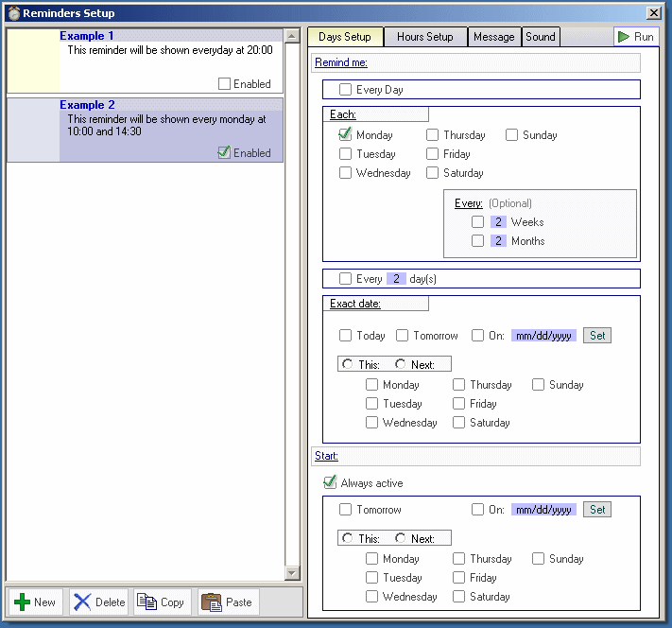672x628 pixels.
Task: Click the Paste button label
Action: [x=239, y=602]
